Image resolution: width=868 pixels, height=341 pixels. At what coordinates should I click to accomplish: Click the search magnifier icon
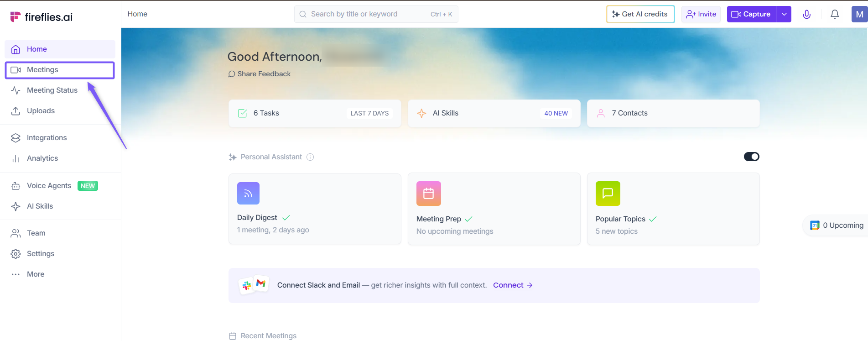(x=303, y=14)
